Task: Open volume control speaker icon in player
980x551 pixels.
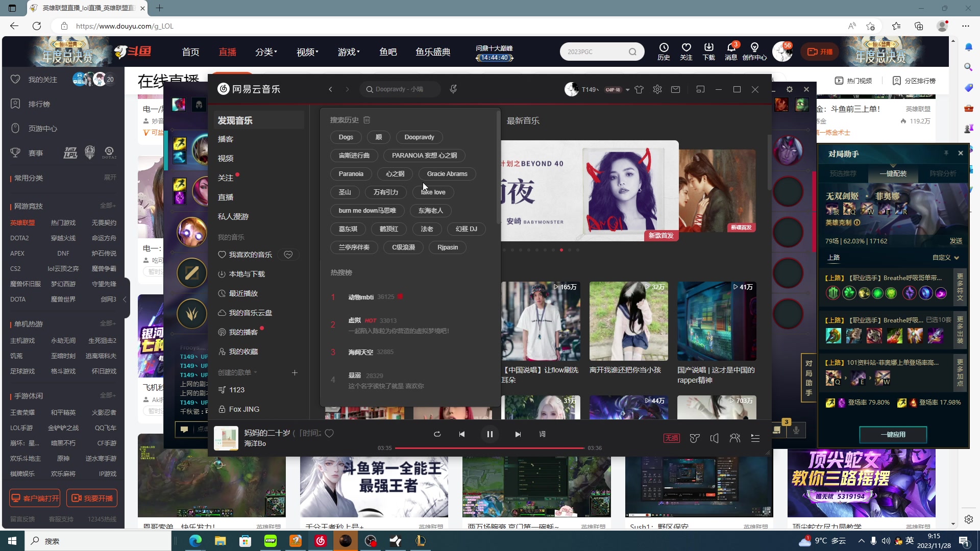Action: 715,438
